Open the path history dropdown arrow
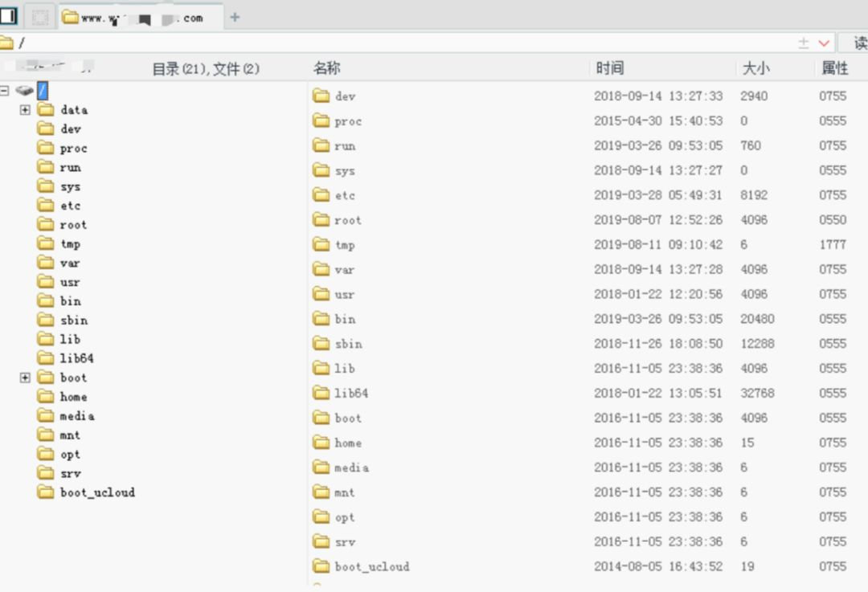 coord(824,43)
